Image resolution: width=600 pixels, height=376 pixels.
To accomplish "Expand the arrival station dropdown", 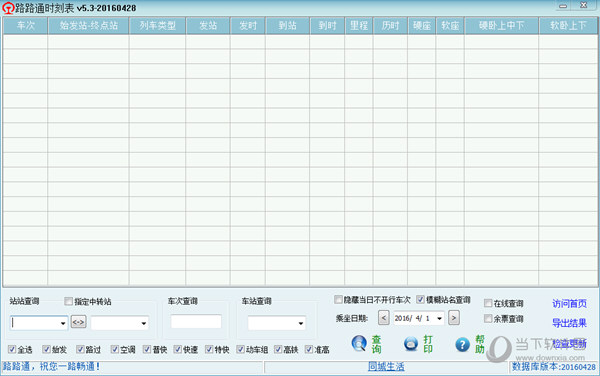I will pyautogui.click(x=143, y=324).
